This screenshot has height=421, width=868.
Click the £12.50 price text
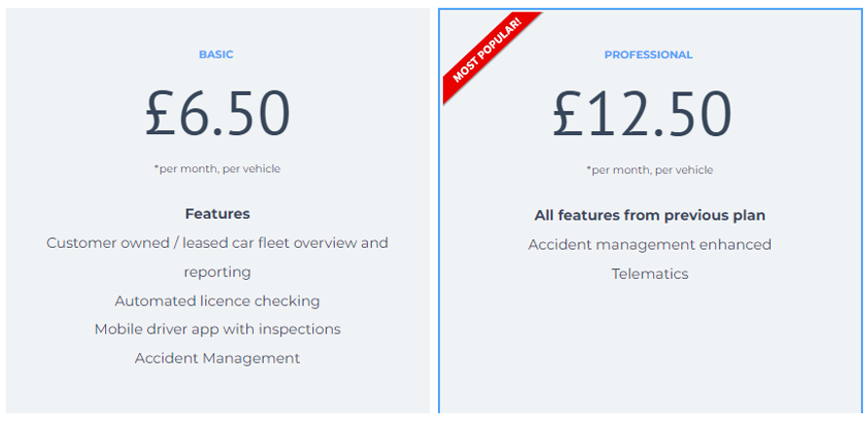[642, 115]
